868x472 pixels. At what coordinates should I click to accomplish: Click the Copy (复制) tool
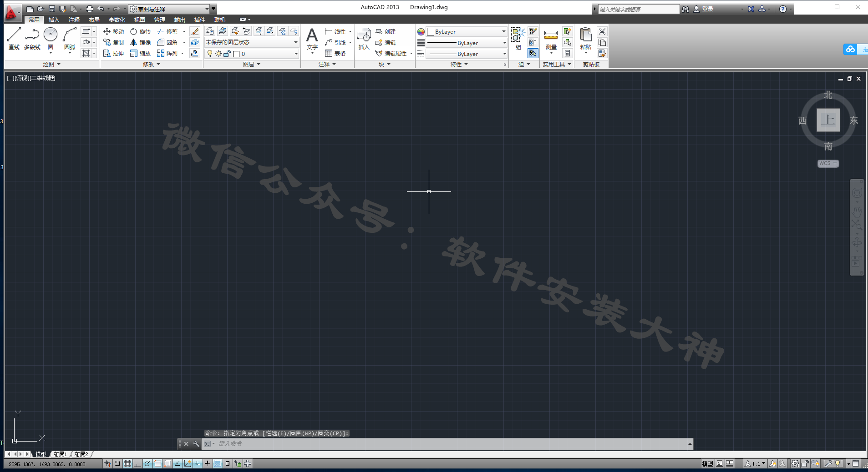tap(113, 42)
